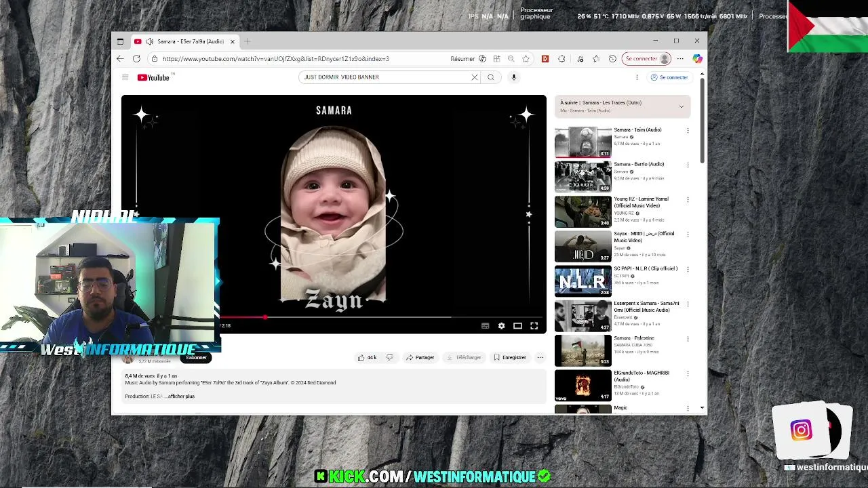Close the Samara - E5er 7al9a tab
868x488 pixels.
(232, 41)
